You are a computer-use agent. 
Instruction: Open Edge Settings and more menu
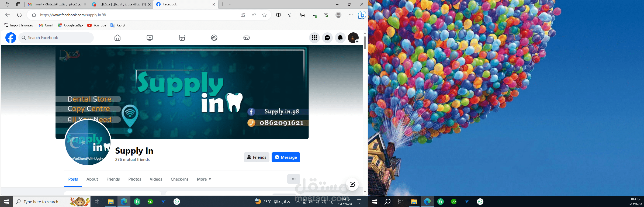[x=351, y=15]
